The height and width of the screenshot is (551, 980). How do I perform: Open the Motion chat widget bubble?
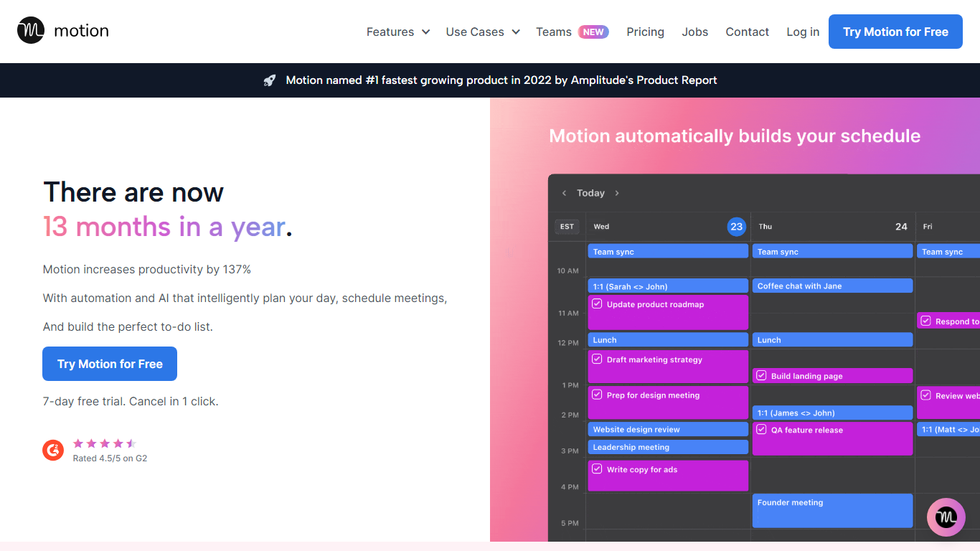[946, 517]
